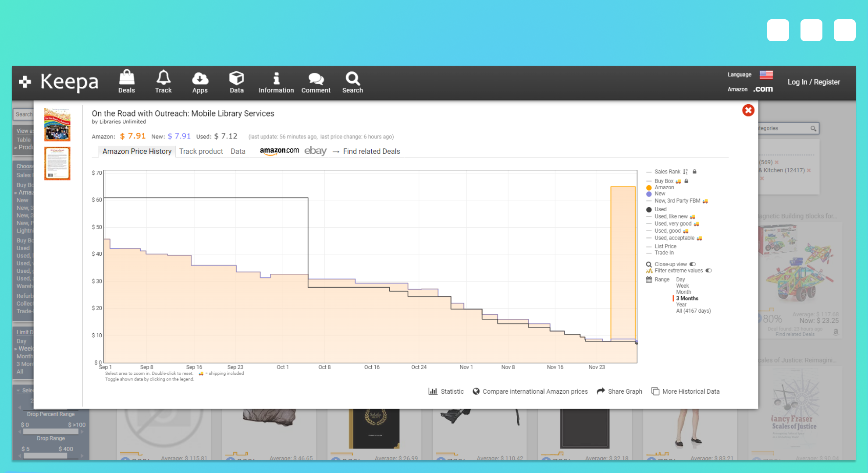868x473 pixels.
Task: Toggle the Close-up view switch
Action: [693, 264]
